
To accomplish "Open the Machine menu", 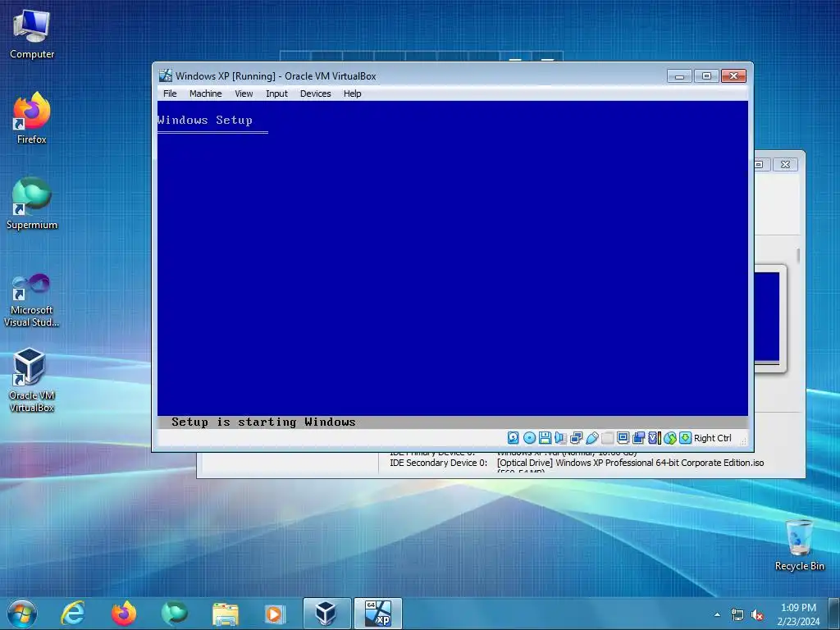I will coord(206,94).
